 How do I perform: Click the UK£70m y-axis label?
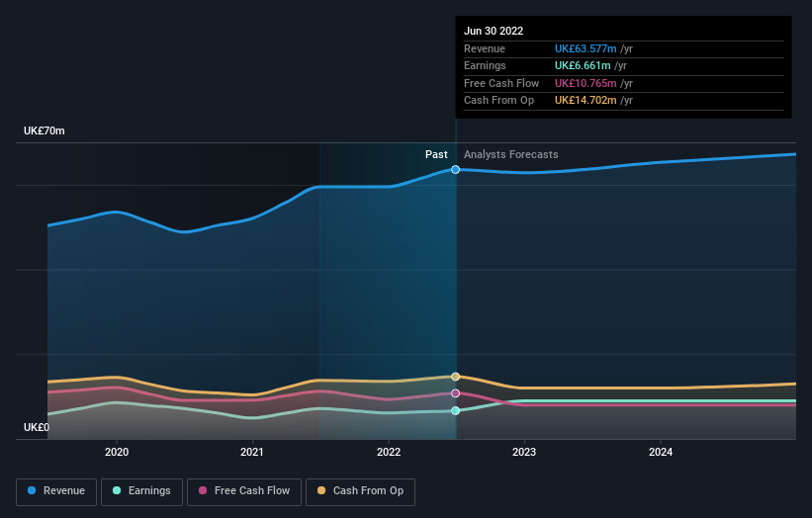pos(45,130)
